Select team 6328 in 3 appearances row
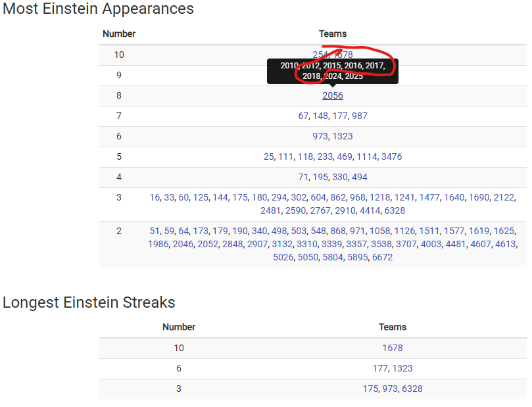Viewport: 532px width, 407px height. 395,210
